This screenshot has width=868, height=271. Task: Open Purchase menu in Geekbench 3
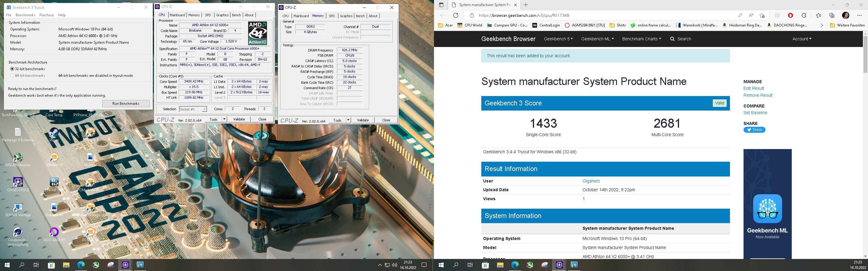[46, 15]
